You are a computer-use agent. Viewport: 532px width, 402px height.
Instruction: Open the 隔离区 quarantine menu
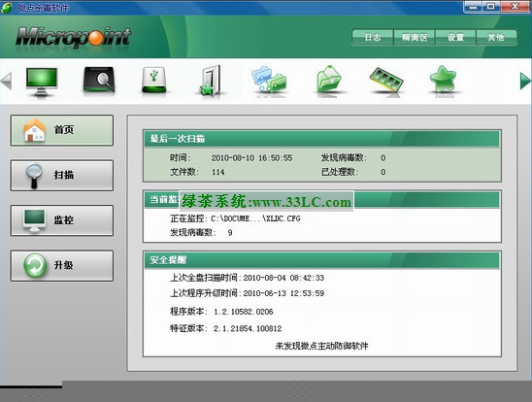click(x=415, y=37)
